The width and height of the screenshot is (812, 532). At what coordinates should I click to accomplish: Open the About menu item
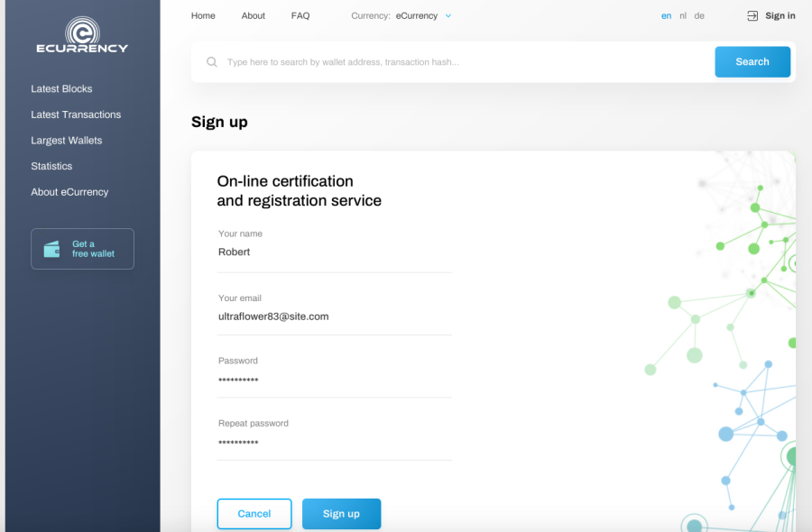(254, 16)
